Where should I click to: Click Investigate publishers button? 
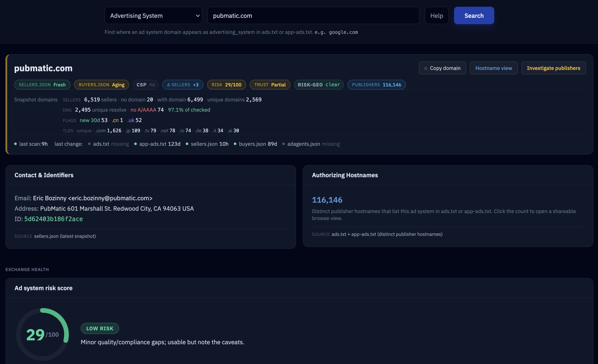[x=553, y=68]
